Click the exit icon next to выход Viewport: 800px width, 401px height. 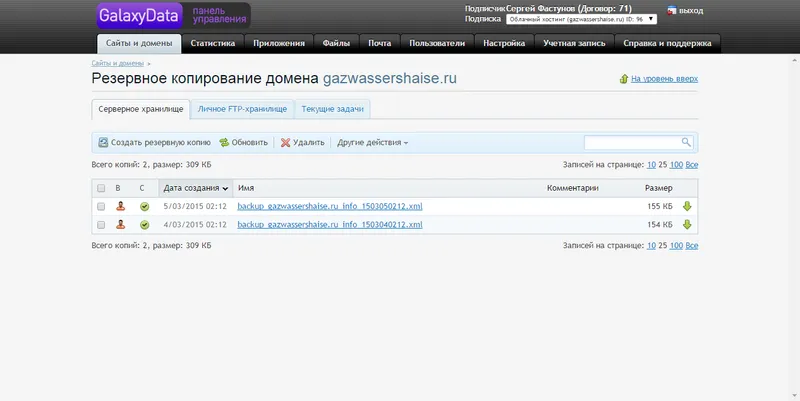pos(672,10)
